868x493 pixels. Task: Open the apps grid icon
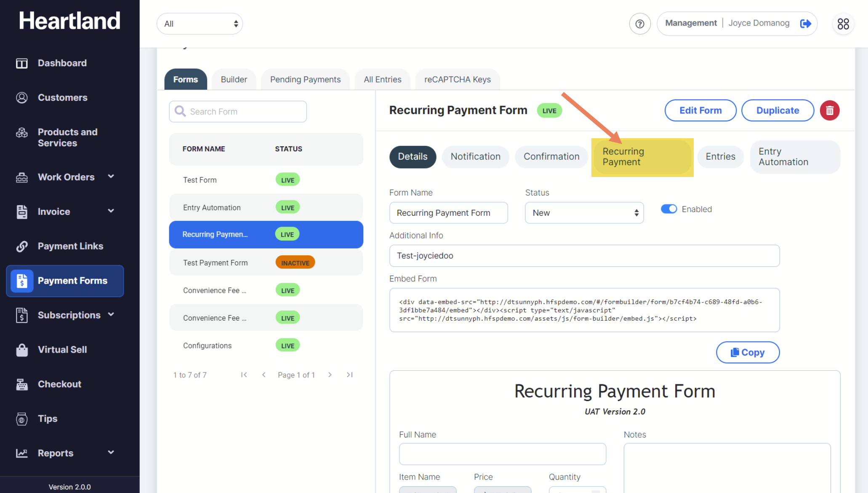point(843,24)
